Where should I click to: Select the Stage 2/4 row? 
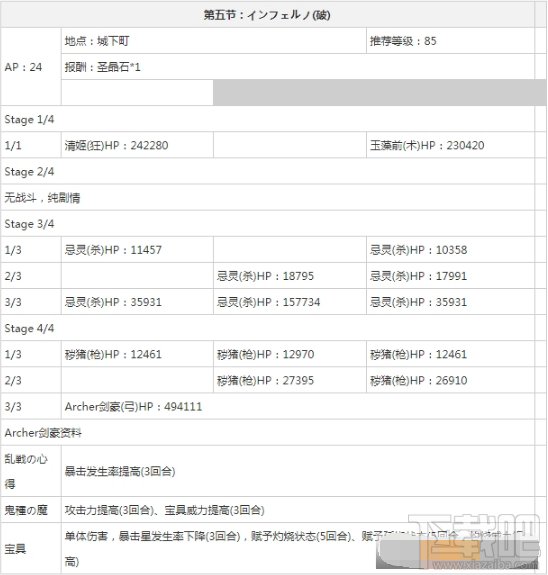click(267, 172)
